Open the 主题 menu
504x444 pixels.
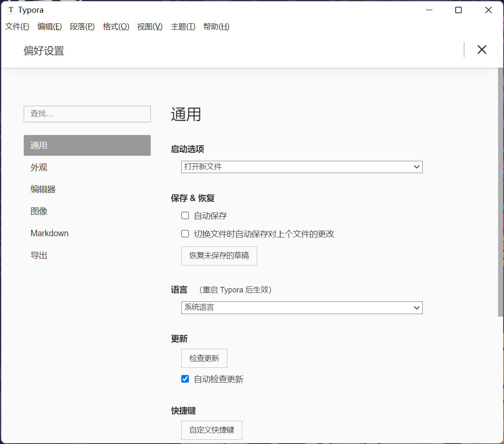[182, 26]
